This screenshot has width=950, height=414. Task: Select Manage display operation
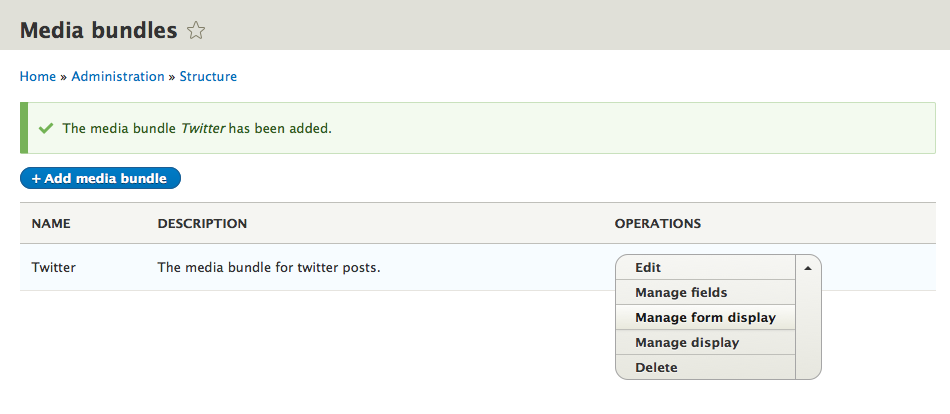706,342
